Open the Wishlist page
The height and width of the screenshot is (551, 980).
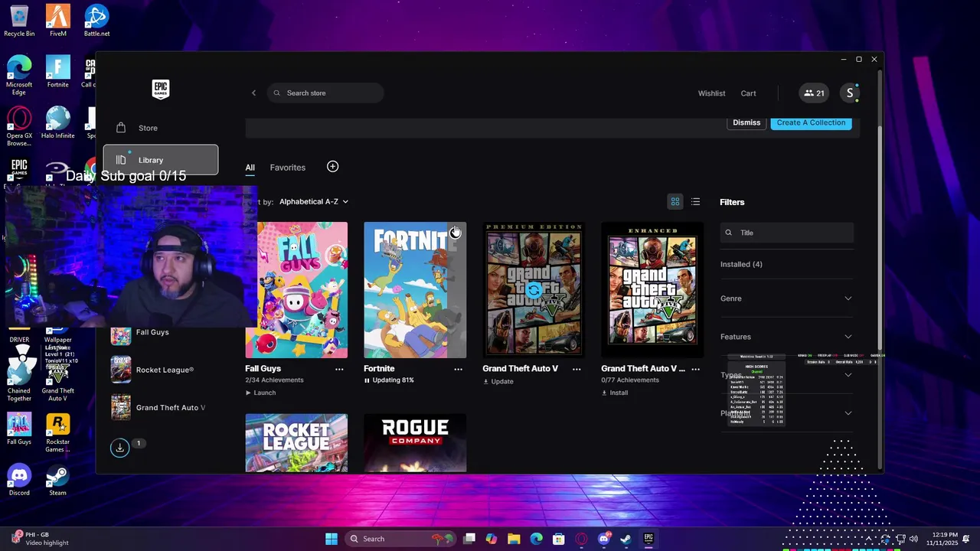711,93
